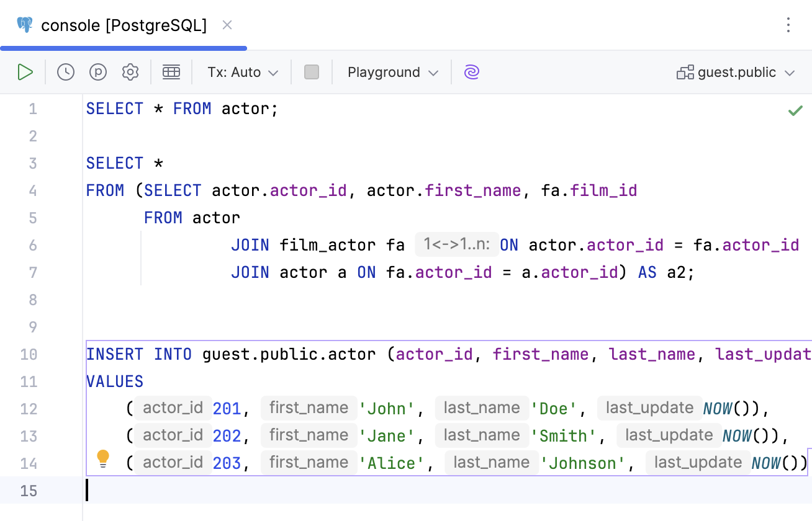Screen dimensions: 812x521
Task: Click the value 'Jane' on line 13
Action: (387, 436)
